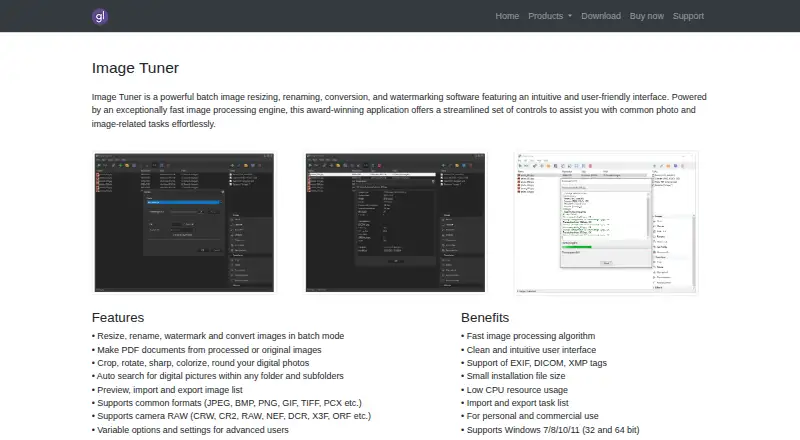Open the Home nav link
The width and height of the screenshot is (800, 440).
coord(507,16)
